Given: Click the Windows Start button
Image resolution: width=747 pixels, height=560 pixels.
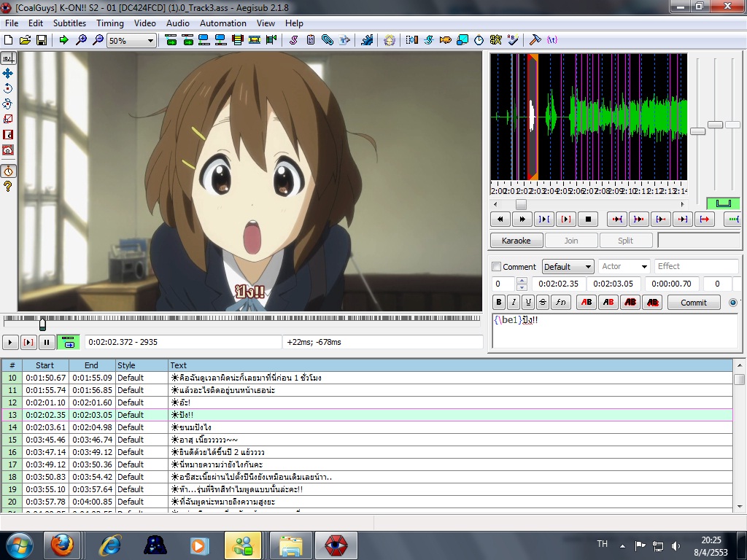Looking at the screenshot, I should tap(18, 545).
